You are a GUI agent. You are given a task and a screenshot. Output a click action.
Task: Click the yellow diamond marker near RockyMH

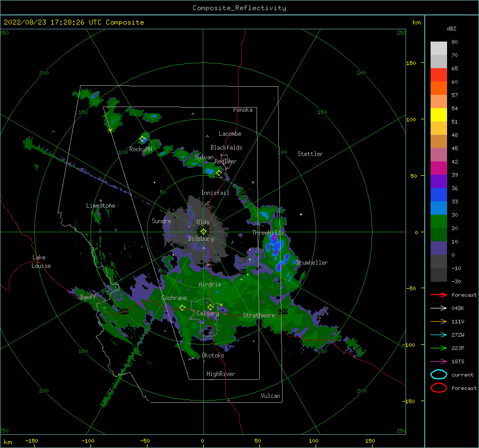click(142, 139)
